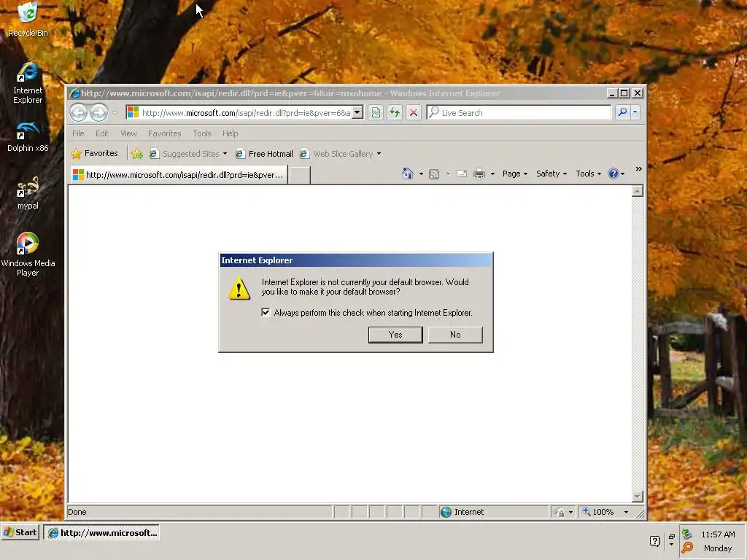747x560 pixels.
Task: Open the Tools command bar dropdown
Action: (x=589, y=174)
